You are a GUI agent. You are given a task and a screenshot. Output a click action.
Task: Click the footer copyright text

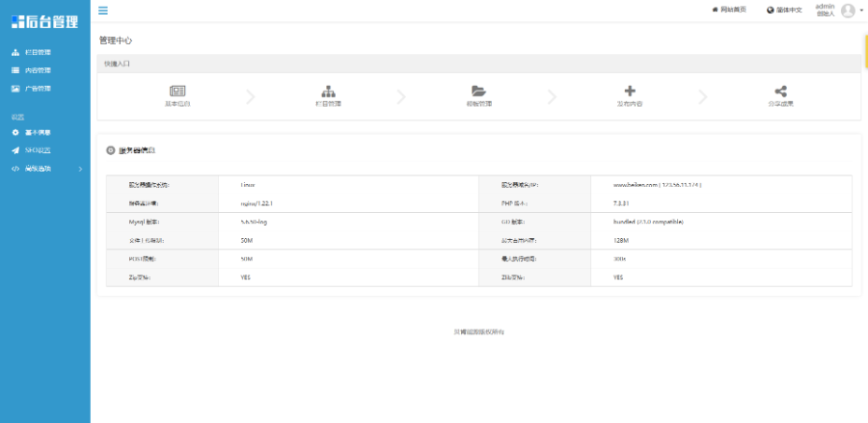478,331
